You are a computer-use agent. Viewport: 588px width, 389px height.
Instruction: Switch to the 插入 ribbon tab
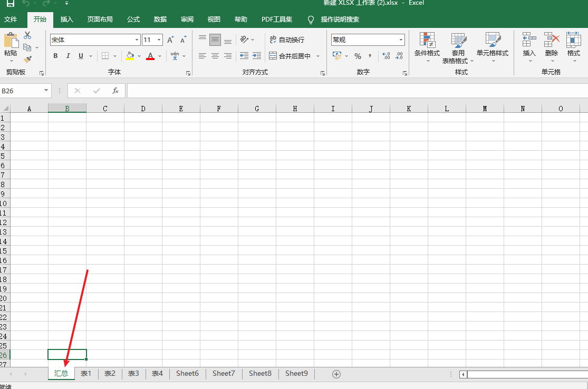click(66, 19)
